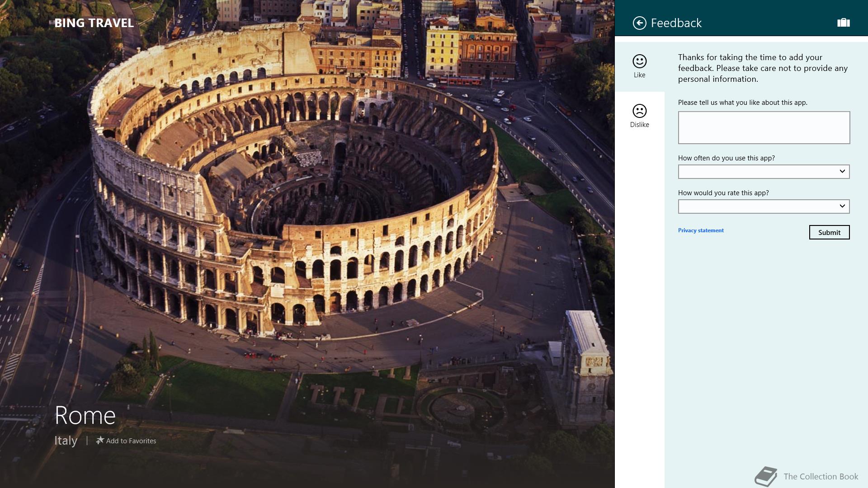The image size is (868, 488).
Task: Go back using the Feedback arrow icon
Action: coord(639,23)
